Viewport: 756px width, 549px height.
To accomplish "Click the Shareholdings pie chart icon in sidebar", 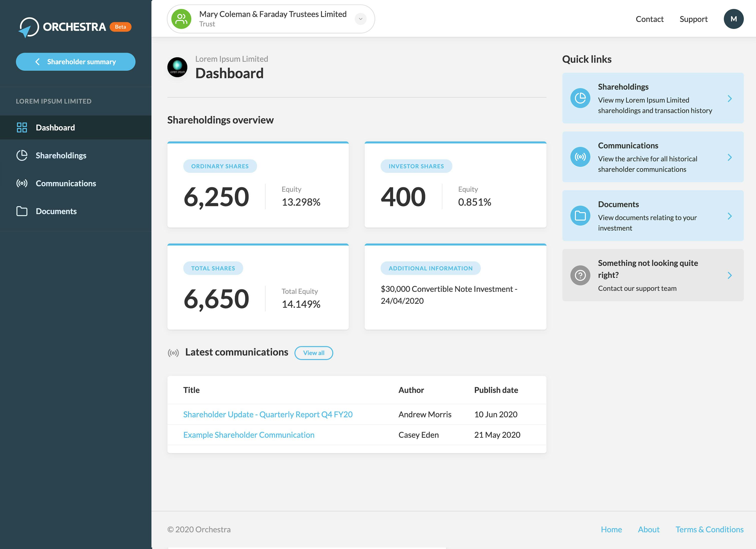I will pos(22,155).
